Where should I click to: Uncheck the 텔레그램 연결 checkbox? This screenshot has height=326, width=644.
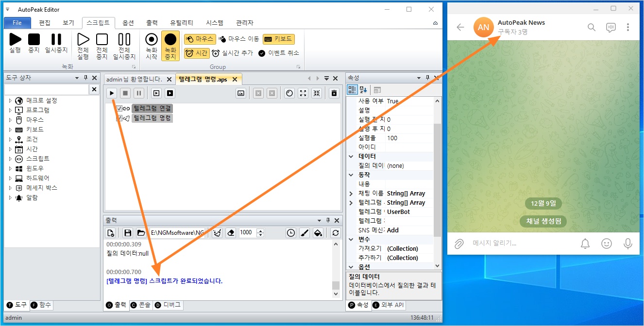point(119,108)
